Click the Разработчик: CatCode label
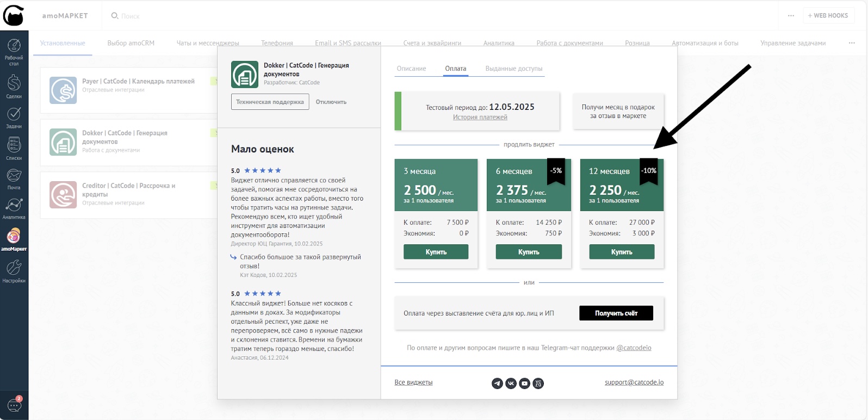 coord(292,83)
